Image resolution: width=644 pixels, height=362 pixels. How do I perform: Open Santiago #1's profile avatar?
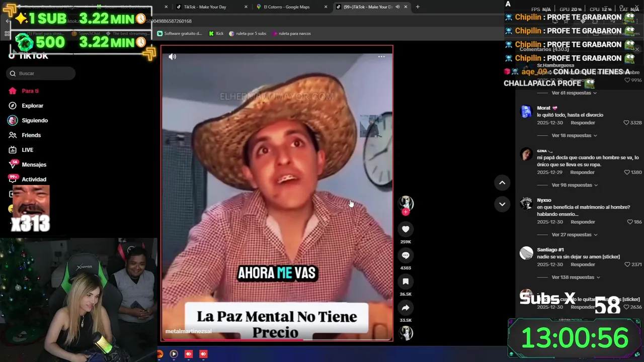526,253
